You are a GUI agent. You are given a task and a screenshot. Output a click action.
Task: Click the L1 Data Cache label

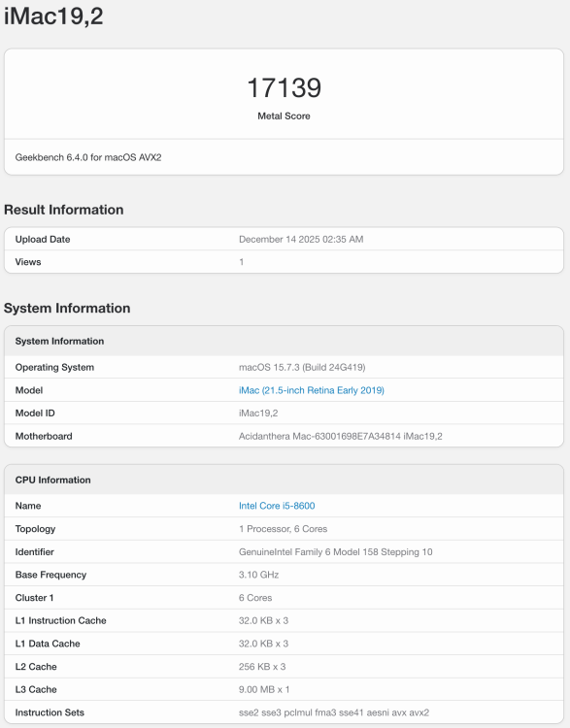(x=48, y=644)
